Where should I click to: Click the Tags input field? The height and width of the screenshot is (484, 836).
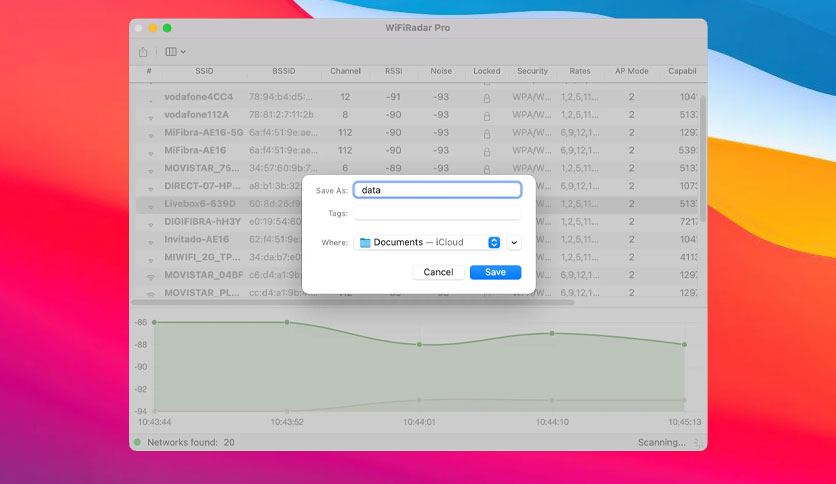click(437, 213)
